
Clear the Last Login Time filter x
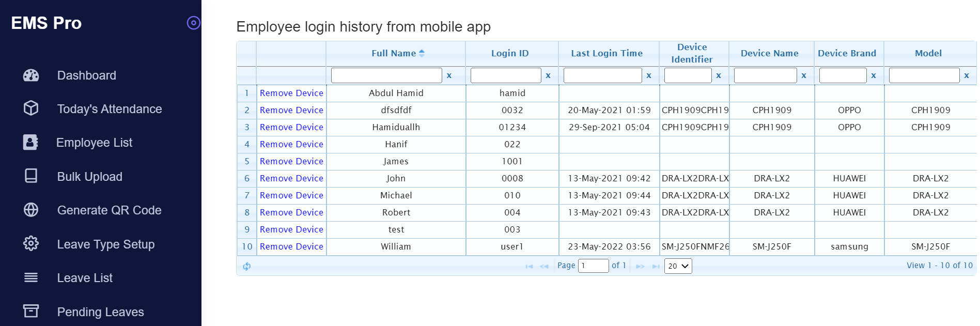(649, 75)
